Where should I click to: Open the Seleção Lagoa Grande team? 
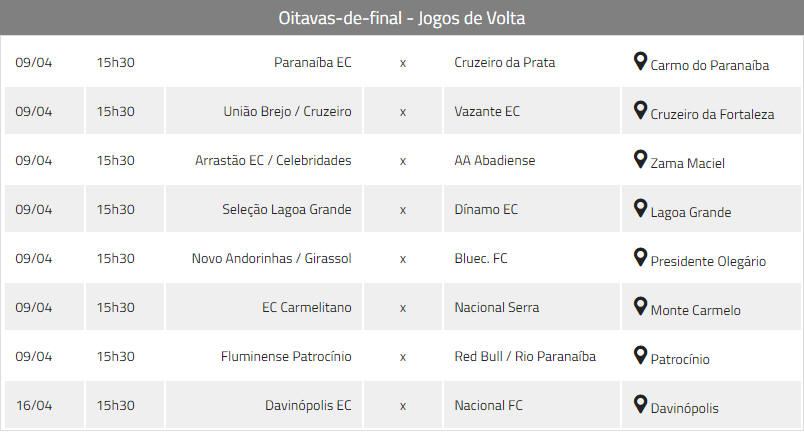point(287,209)
